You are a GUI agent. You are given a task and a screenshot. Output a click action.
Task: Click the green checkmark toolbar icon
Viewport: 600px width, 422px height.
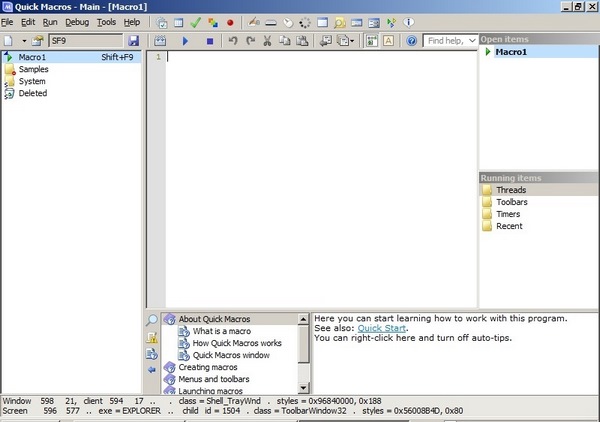[196, 23]
